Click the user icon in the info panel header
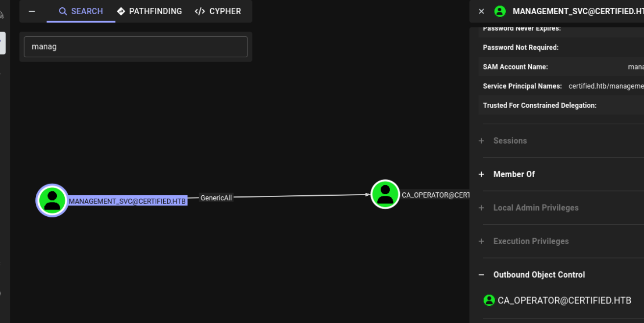 coord(499,11)
